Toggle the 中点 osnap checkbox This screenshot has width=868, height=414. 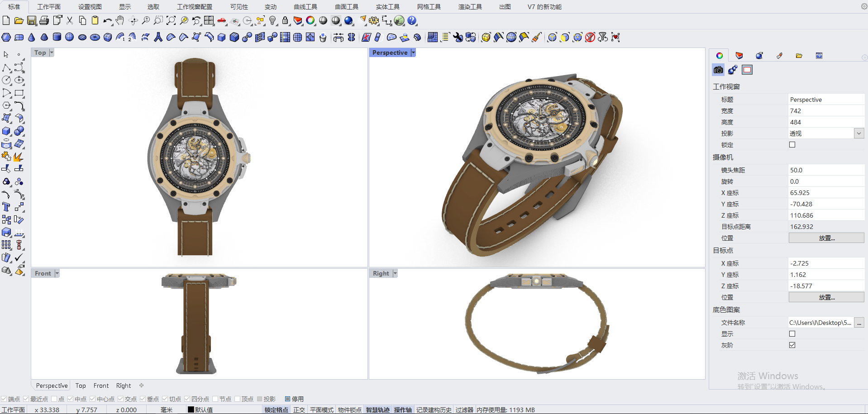pyautogui.click(x=71, y=399)
